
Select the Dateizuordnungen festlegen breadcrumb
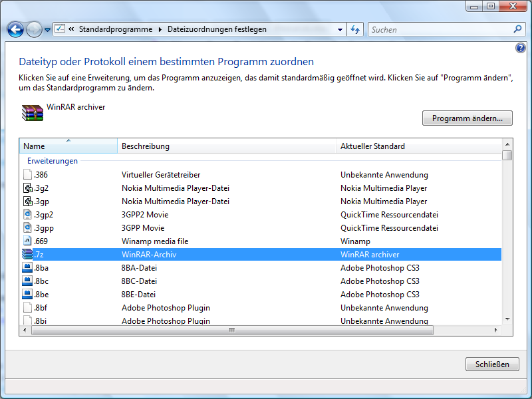(217, 29)
